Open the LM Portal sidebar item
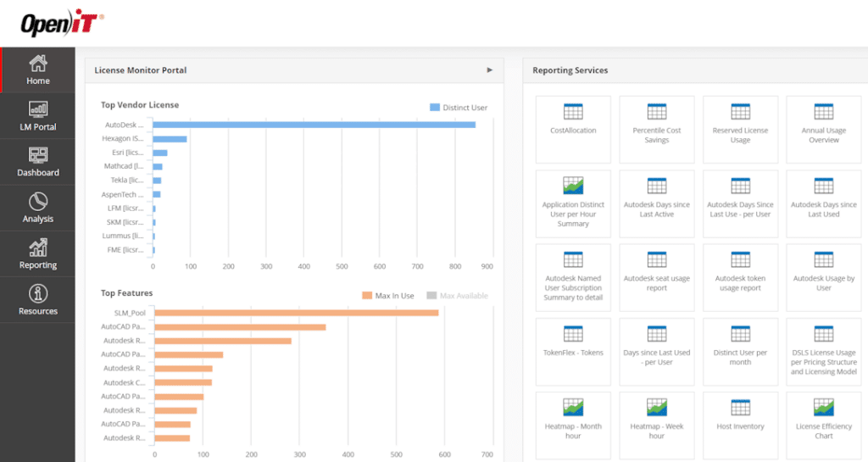Screen dimensions: 868x462 (37, 115)
